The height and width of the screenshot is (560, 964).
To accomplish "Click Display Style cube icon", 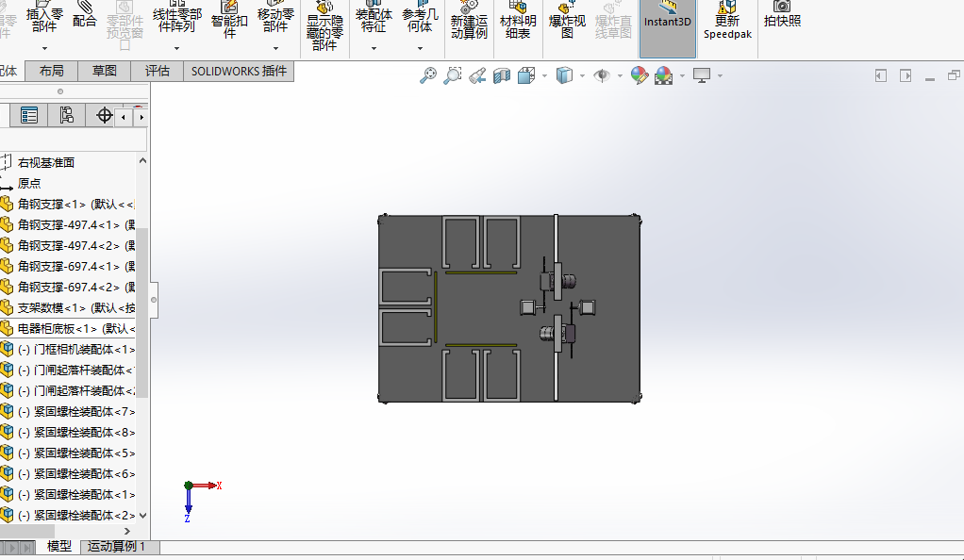I will [564, 75].
